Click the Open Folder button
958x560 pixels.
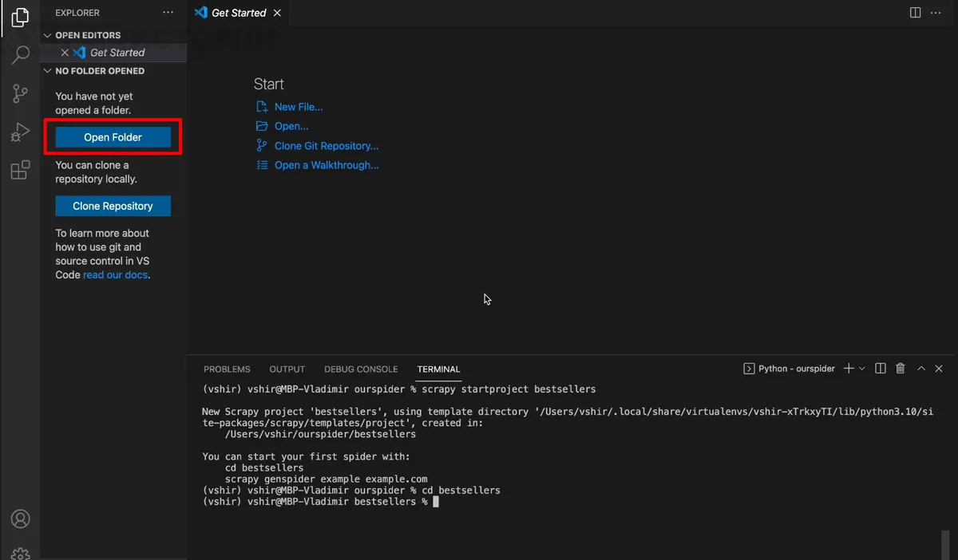(113, 137)
